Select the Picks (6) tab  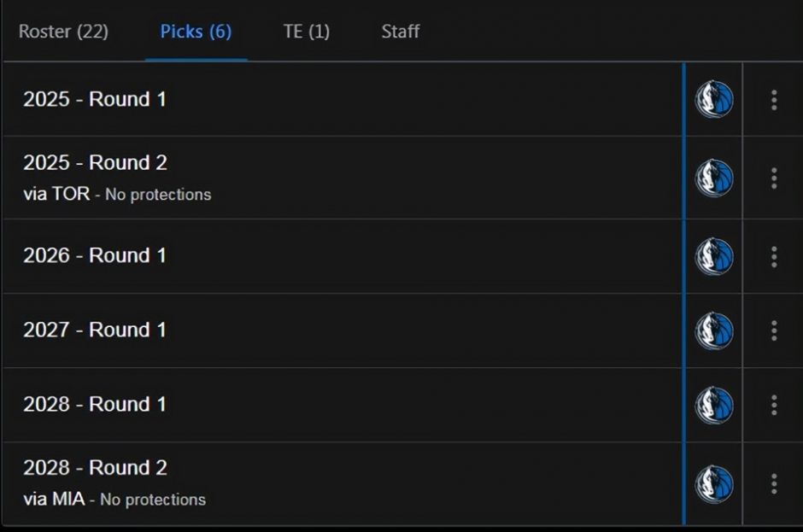(x=196, y=32)
